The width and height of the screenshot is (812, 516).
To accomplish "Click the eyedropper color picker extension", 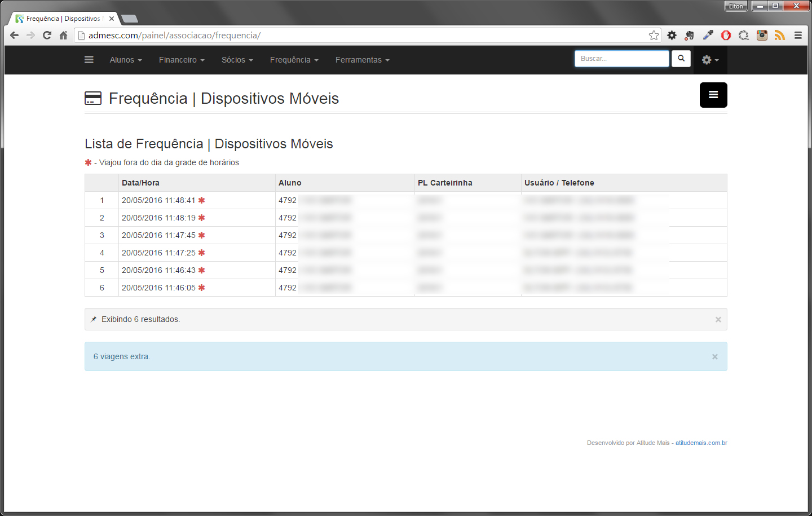I will [x=708, y=36].
